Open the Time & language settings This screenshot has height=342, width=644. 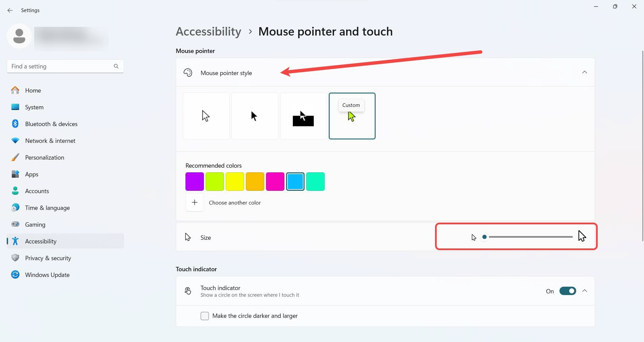point(47,208)
